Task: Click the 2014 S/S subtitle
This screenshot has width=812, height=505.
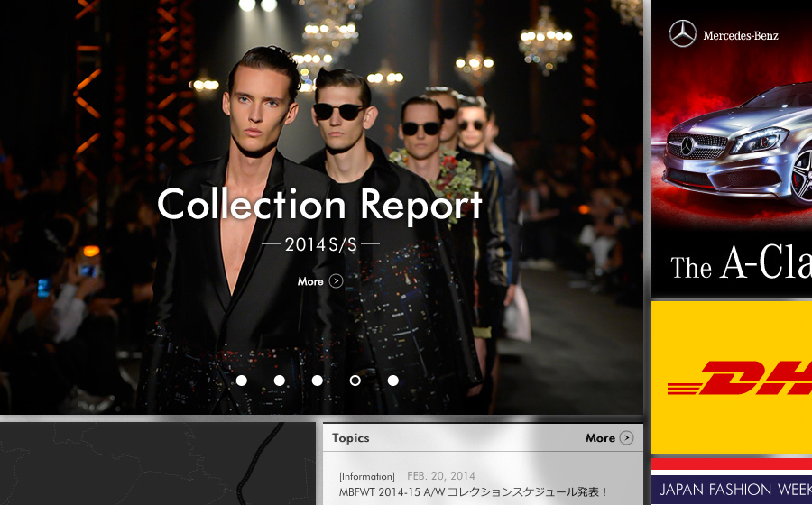Action: point(320,244)
